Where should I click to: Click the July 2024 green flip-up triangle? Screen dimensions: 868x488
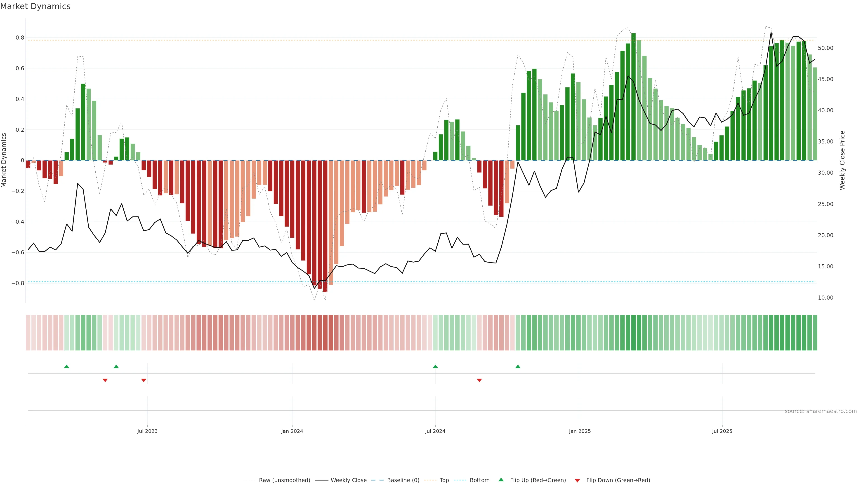click(435, 366)
